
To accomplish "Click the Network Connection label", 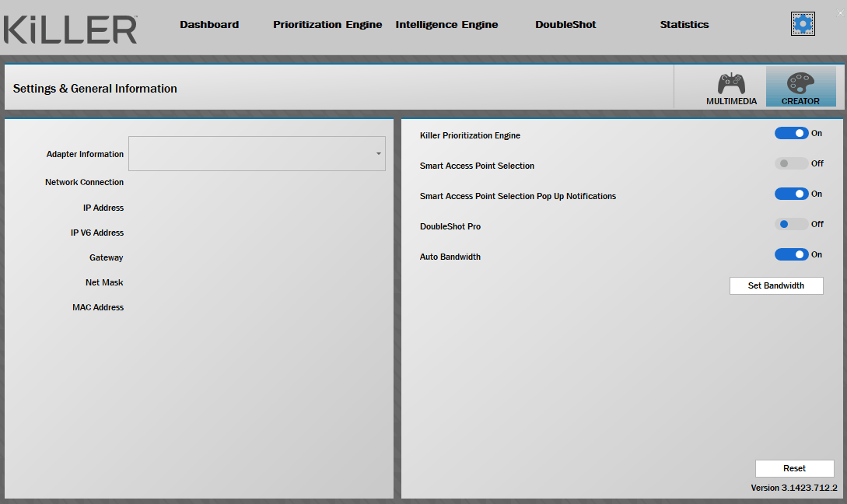I will click(x=84, y=182).
